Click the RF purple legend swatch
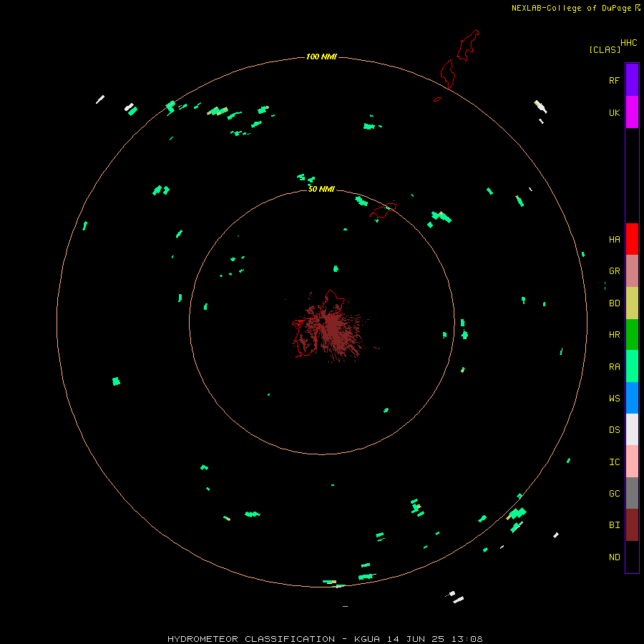This screenshot has height=644, width=644. pyautogui.click(x=632, y=80)
